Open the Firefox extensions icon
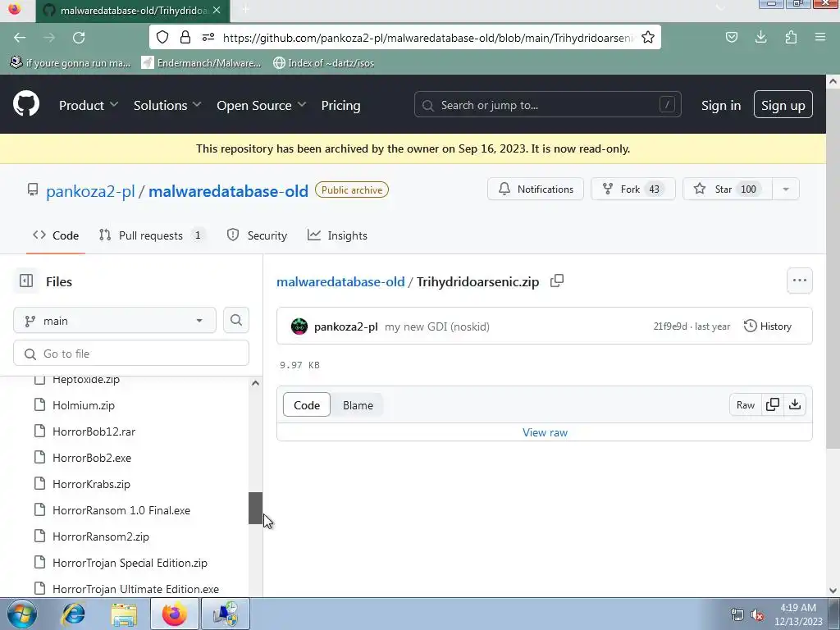This screenshot has height=630, width=840. point(791,37)
